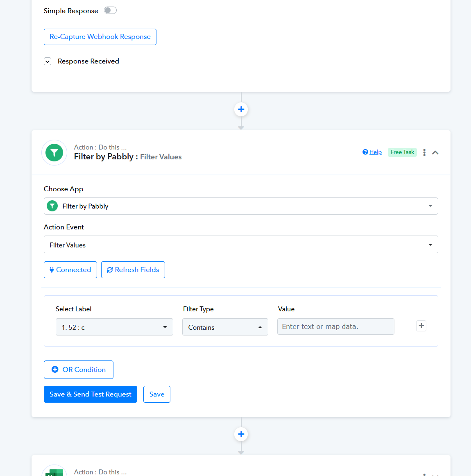Click the plus circle icon in OR Condition
Image resolution: width=471 pixels, height=476 pixels.
click(55, 369)
